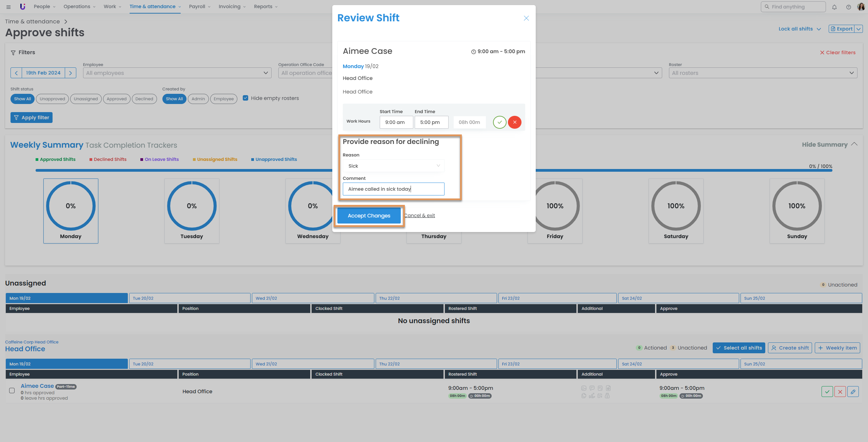Approve Aimee Case's shift with the green tick
Image resolution: width=868 pixels, height=442 pixels.
pos(827,392)
